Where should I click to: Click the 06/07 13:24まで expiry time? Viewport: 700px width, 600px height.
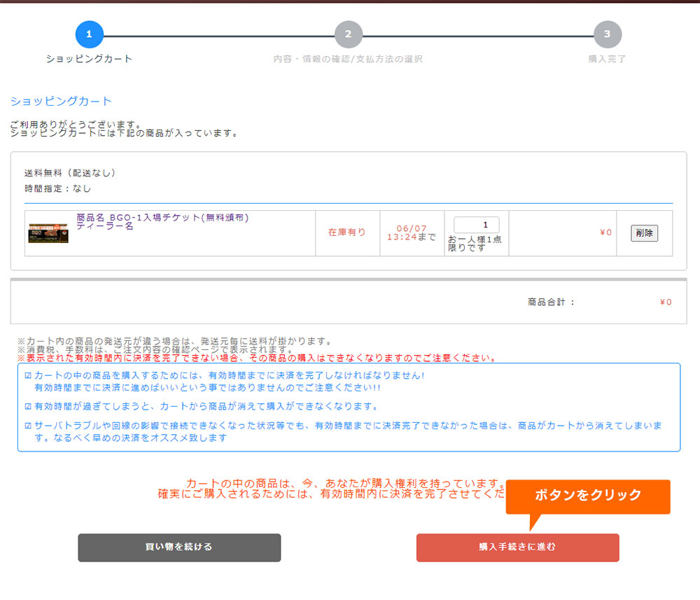(412, 232)
